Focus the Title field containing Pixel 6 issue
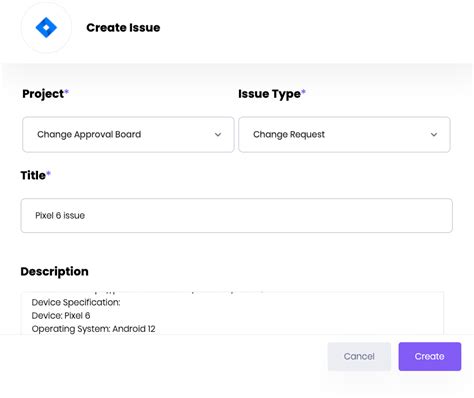 237,216
